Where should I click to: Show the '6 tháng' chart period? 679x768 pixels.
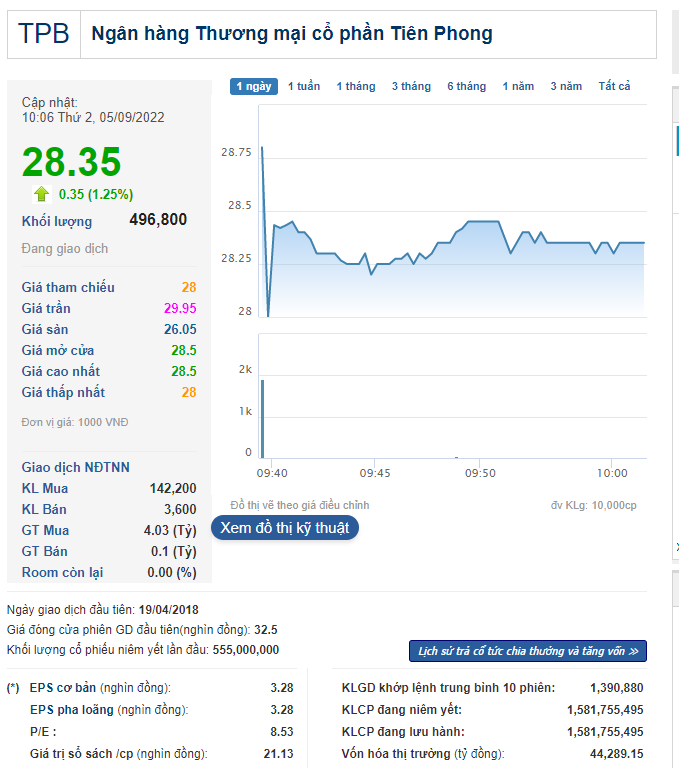point(466,87)
